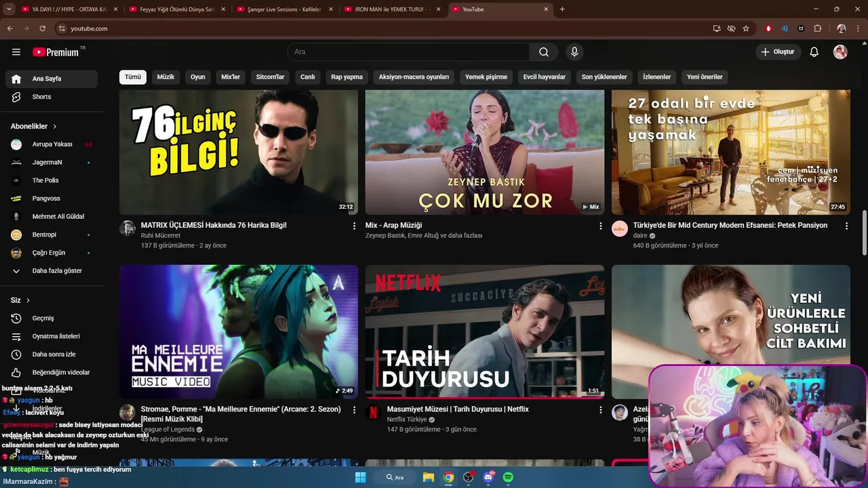Open the account avatar menu
Screen dimensions: 868x488
tap(840, 52)
